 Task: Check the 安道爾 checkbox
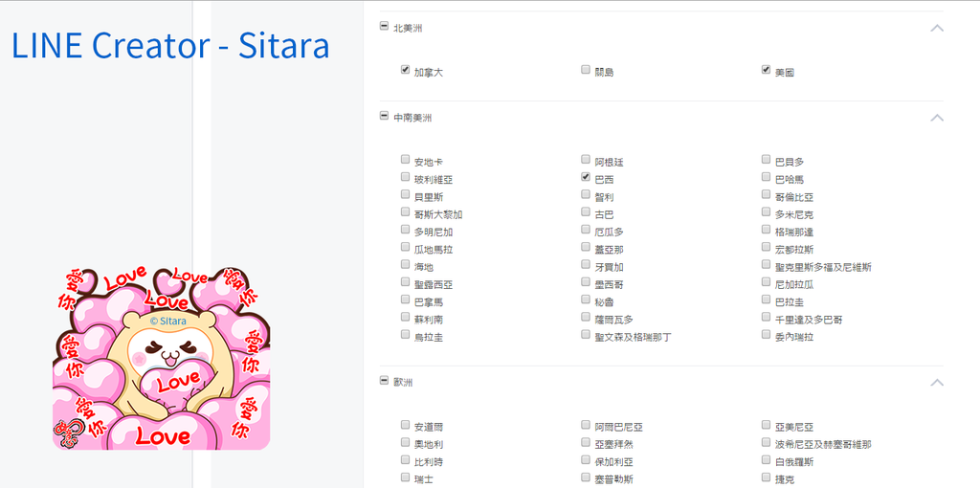coord(405,425)
